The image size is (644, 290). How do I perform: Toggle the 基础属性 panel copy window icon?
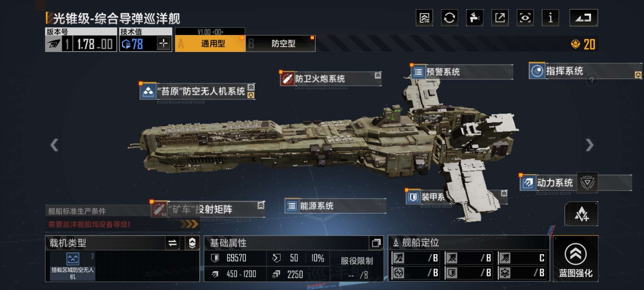pyautogui.click(x=376, y=243)
